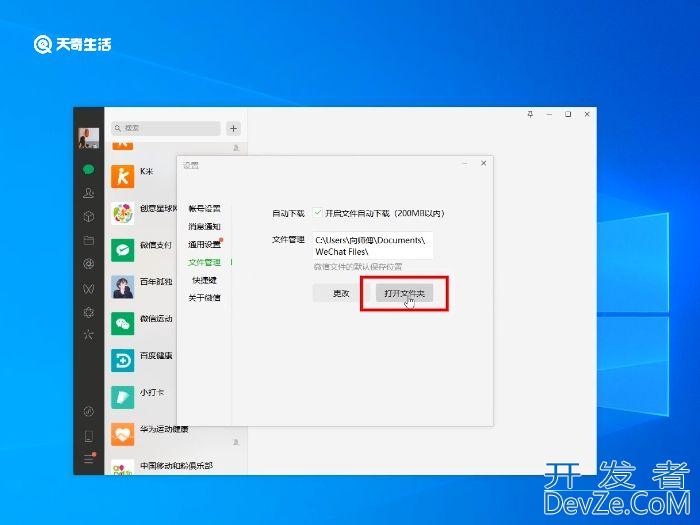Open the Channels butterfly icon in sidebar
Screen dimensions: 700x525
click(88, 288)
